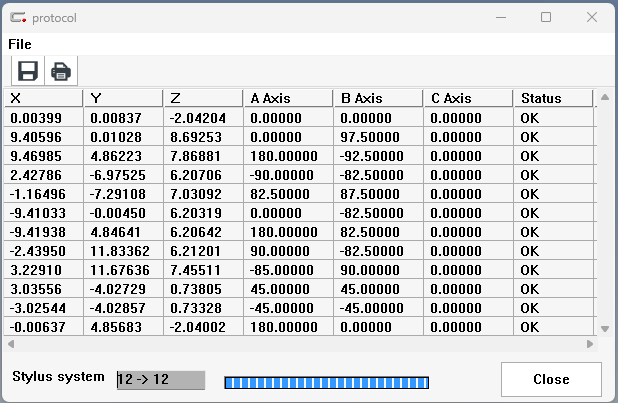Viewport: 618px width, 403px height.
Task: Click the protocol app icon in title bar
Action: (17, 17)
